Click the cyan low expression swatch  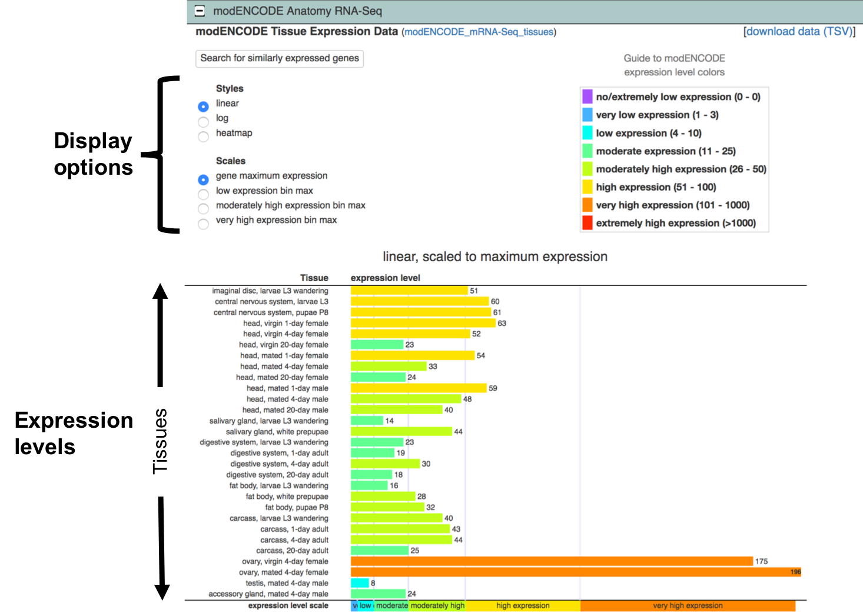tap(587, 132)
